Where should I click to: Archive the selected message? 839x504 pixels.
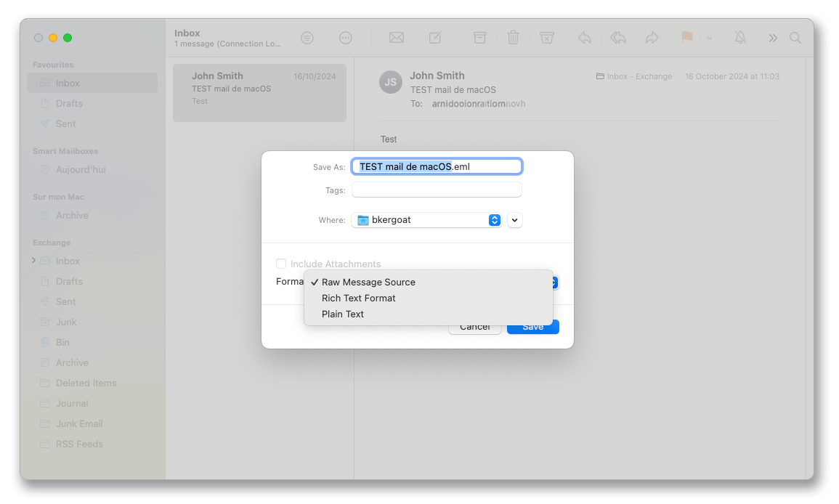[479, 37]
